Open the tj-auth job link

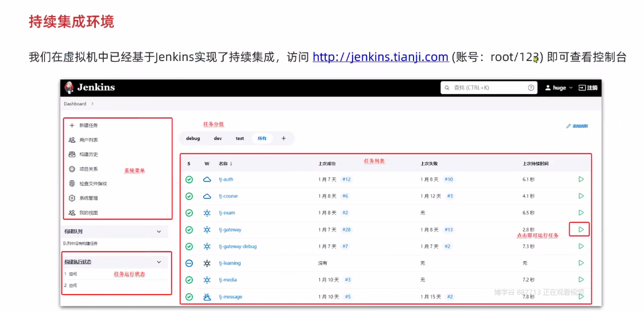tap(226, 180)
